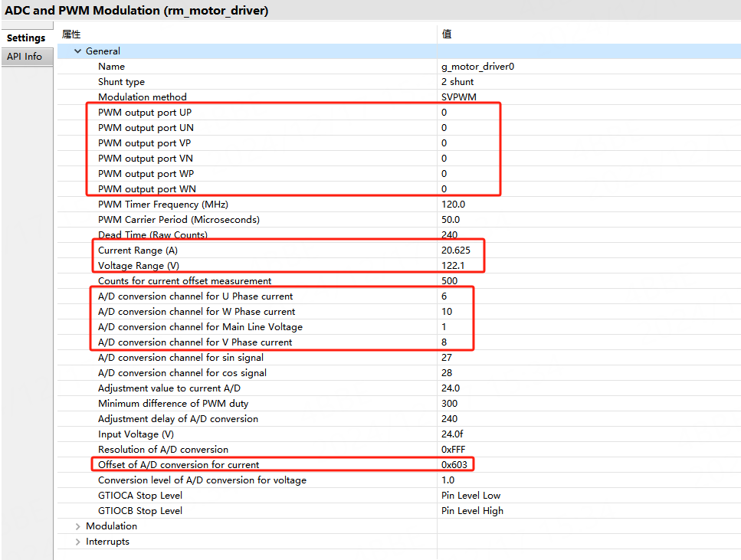Open the Shunt type value dropdown
This screenshot has width=741, height=560.
457,82
